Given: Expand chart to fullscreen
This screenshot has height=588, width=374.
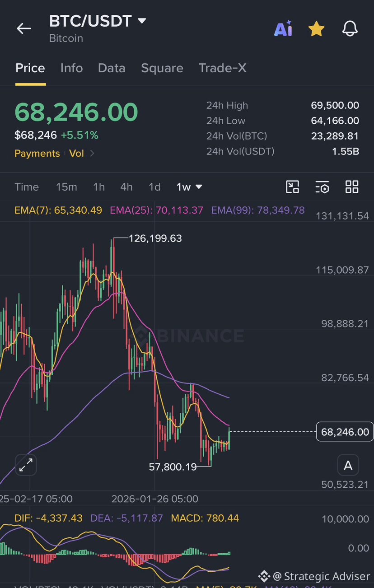Looking at the screenshot, I should pyautogui.click(x=26, y=465).
